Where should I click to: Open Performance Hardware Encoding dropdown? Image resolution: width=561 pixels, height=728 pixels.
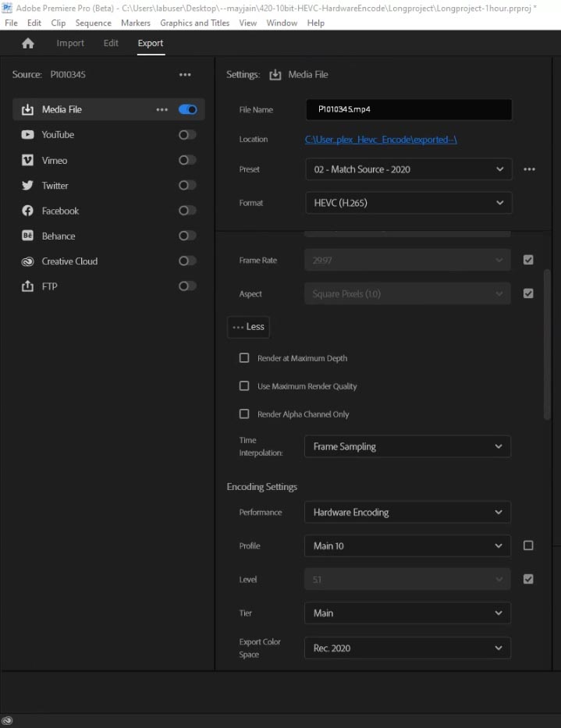coord(407,512)
